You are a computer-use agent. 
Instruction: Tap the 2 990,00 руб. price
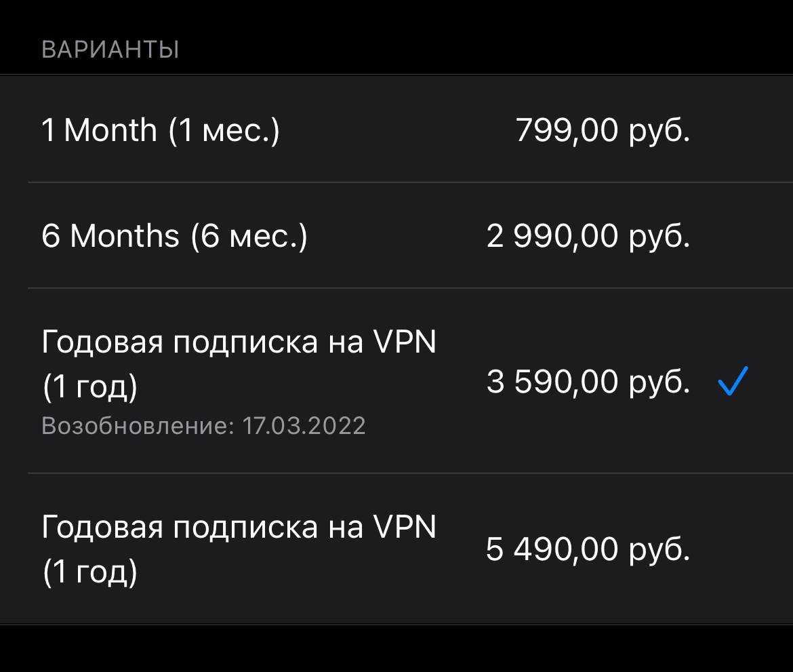[588, 236]
